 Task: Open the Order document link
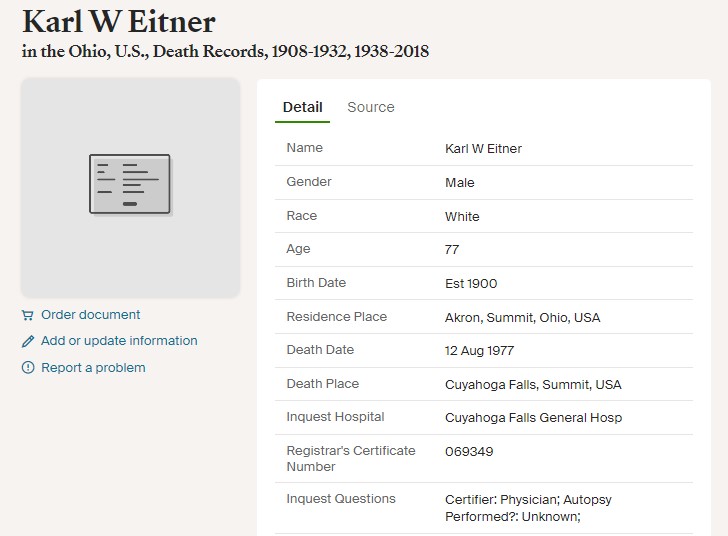coord(91,315)
